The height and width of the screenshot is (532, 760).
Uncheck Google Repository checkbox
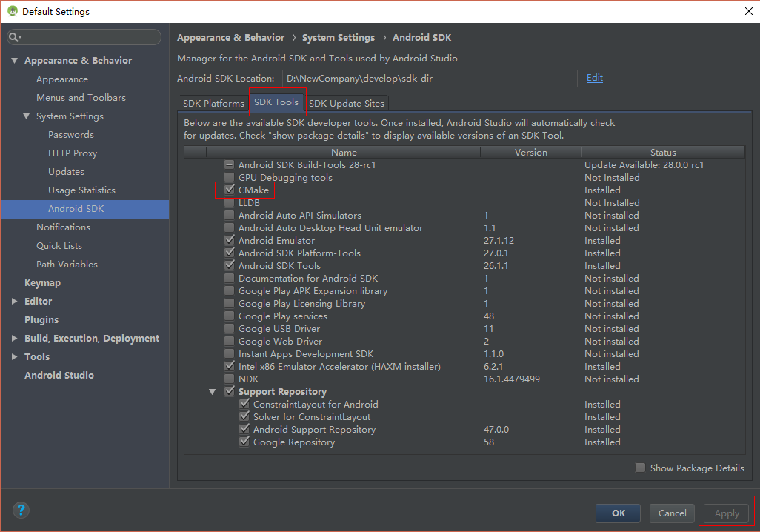(x=244, y=442)
